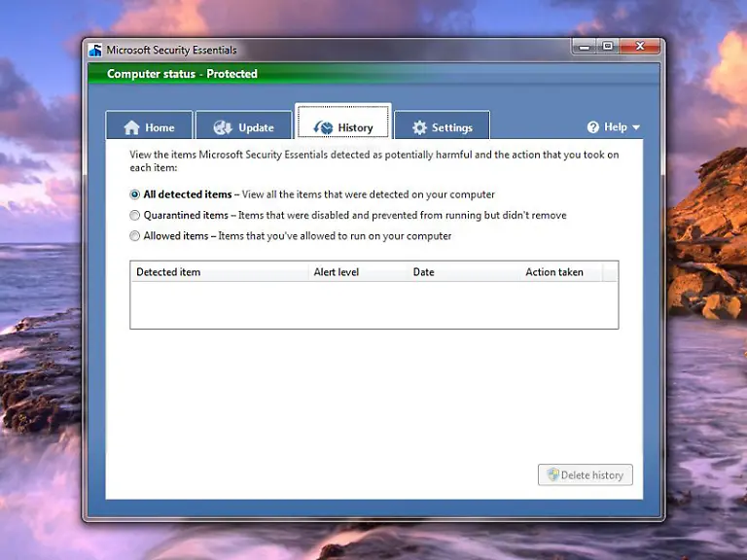Click the shield icon on Delete history
The width and height of the screenshot is (747, 560).
tap(552, 475)
